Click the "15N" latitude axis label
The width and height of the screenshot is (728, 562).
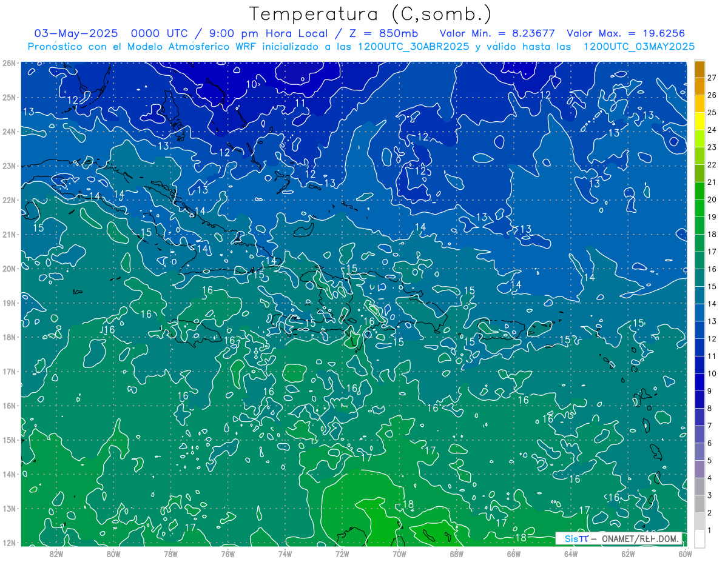(x=8, y=440)
